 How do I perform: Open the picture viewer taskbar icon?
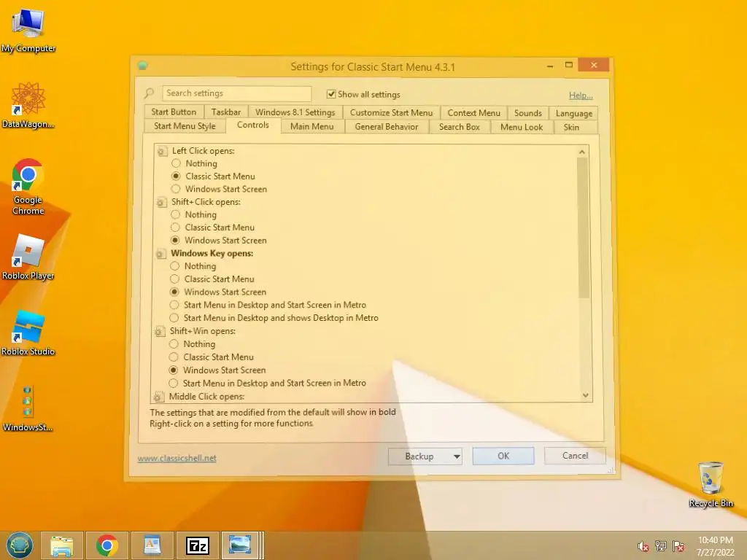pyautogui.click(x=240, y=545)
